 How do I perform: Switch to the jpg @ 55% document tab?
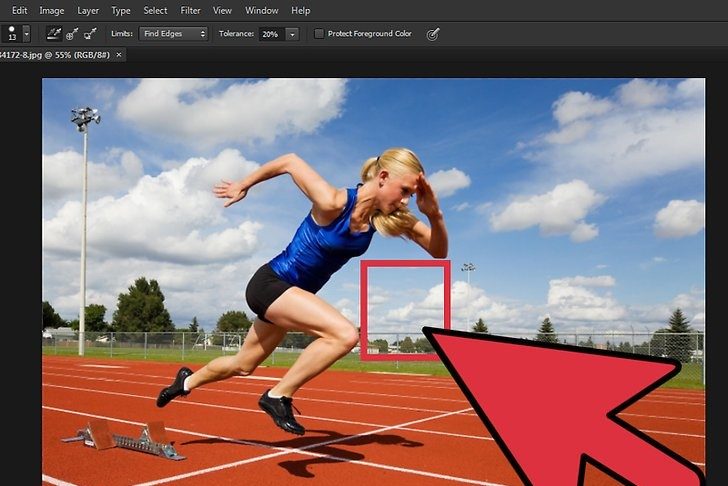click(55, 54)
